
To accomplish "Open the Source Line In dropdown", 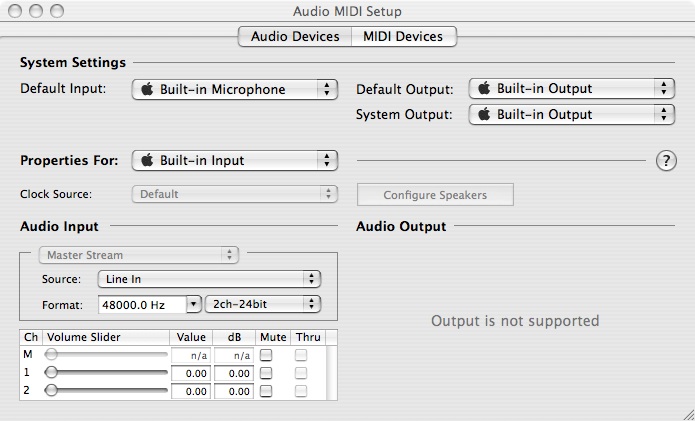I will point(209,279).
